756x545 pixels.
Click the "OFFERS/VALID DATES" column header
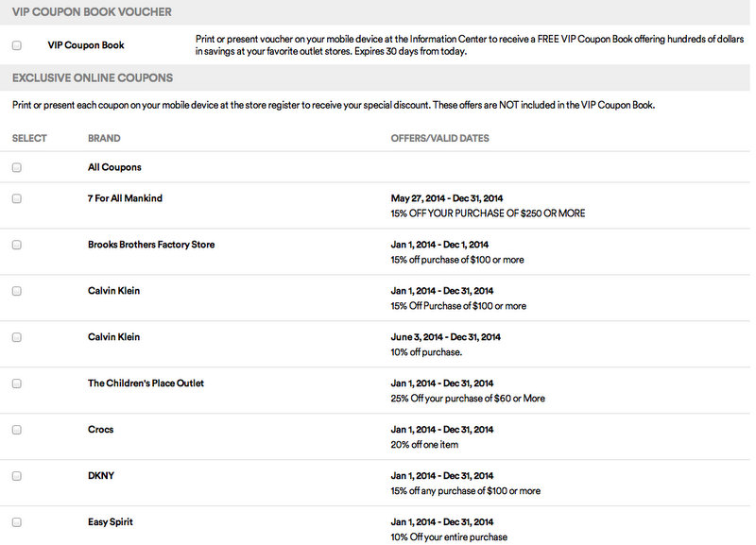pos(439,138)
